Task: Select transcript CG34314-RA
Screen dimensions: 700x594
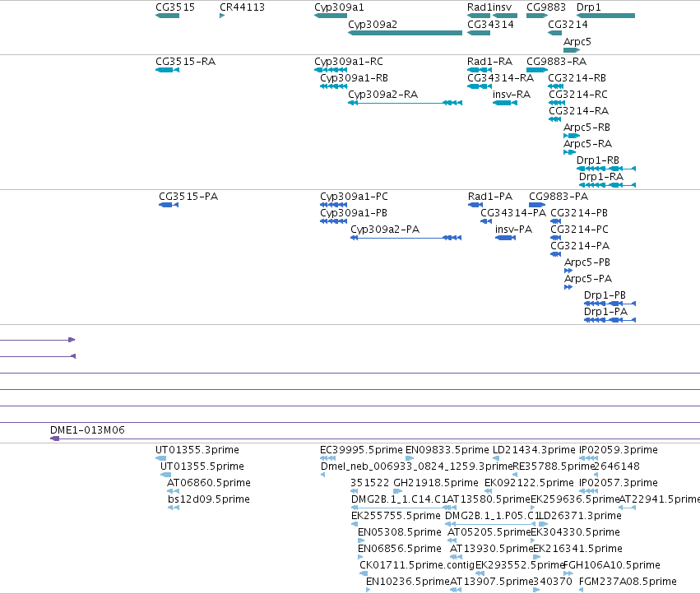Action: (x=500, y=78)
